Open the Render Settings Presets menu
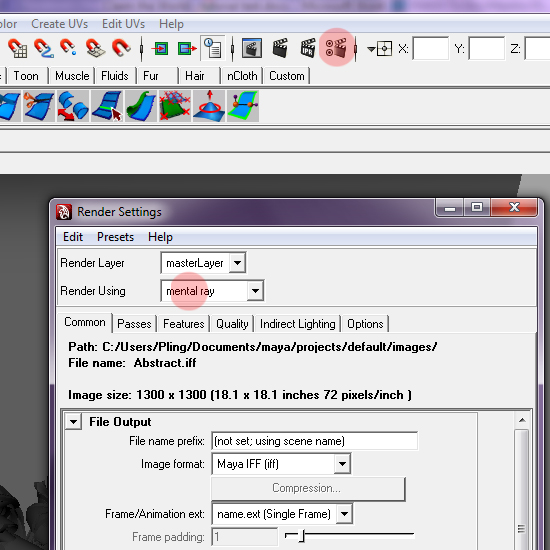 [115, 237]
